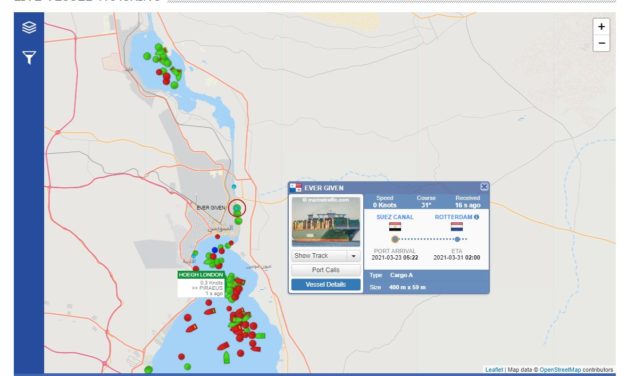The width and height of the screenshot is (627, 376).
Task: Select the circled EVER GIVEN vessel marker
Action: coord(237,208)
